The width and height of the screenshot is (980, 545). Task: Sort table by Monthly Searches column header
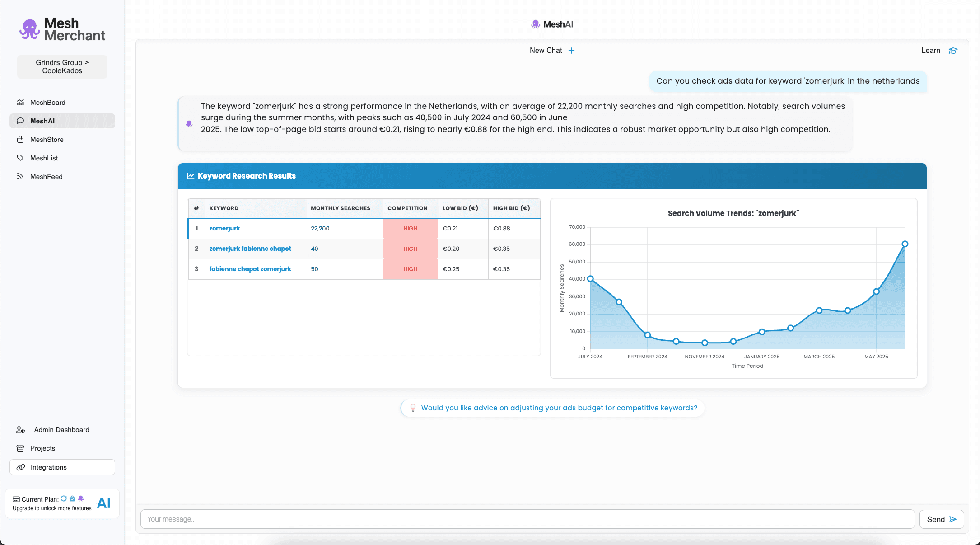(x=340, y=208)
